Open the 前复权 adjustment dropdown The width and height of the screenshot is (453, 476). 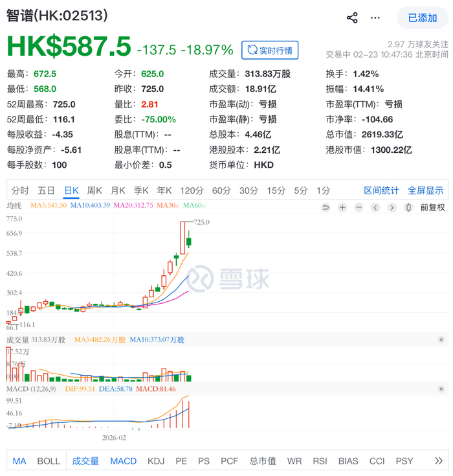(x=432, y=207)
